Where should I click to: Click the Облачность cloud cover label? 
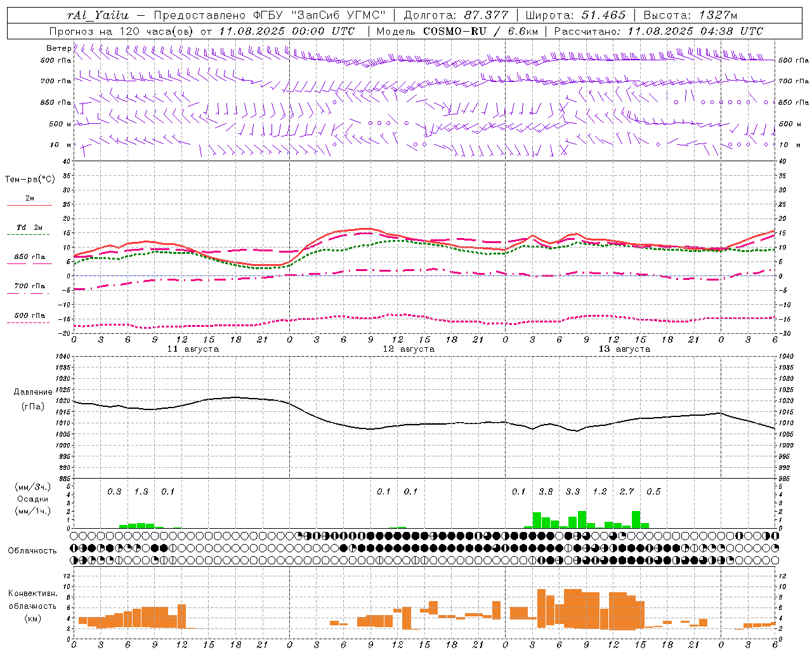tap(32, 551)
